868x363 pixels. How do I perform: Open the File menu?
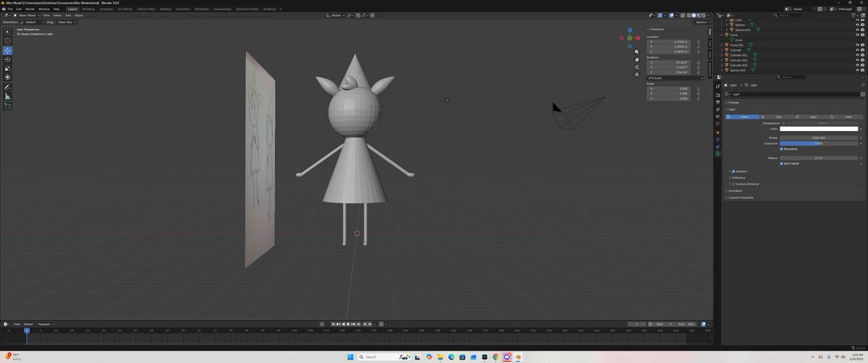pos(9,9)
